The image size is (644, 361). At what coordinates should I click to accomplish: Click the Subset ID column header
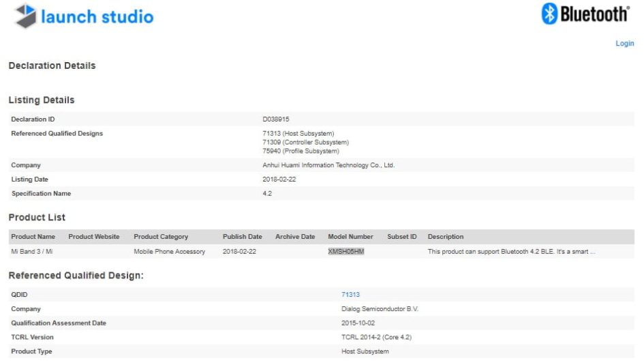[401, 236]
